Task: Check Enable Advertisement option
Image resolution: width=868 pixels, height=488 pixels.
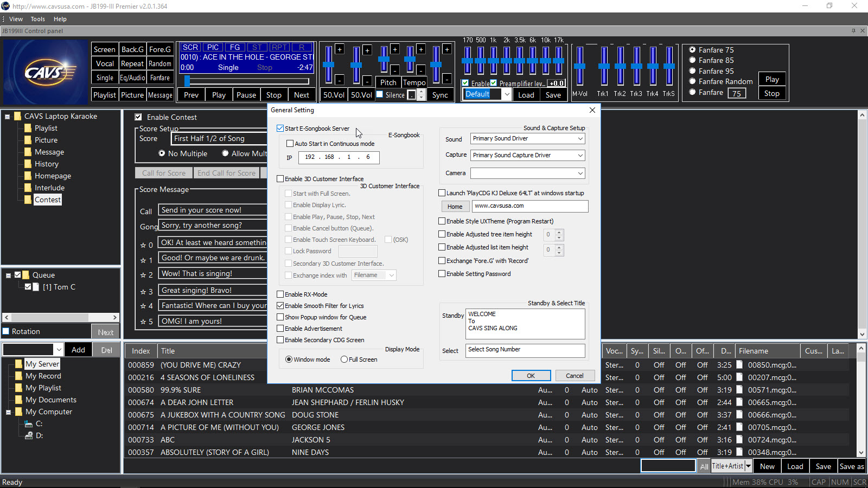Action: [280, 329]
